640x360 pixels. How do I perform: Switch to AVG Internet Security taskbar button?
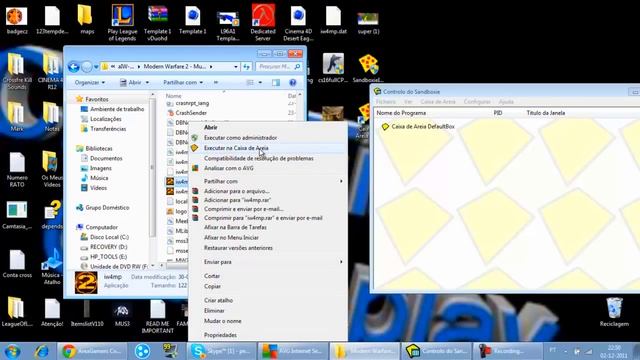(293, 351)
